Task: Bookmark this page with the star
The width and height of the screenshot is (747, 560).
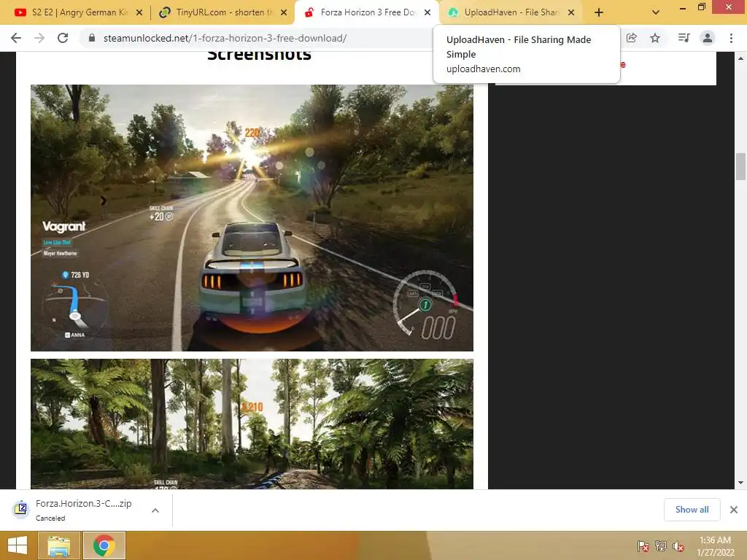Action: tap(655, 38)
